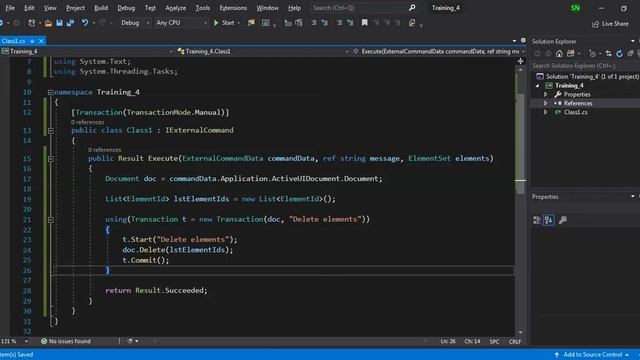The image size is (640, 360).
Task: Collapse the using Transaction block outline
Action: pos(51,220)
